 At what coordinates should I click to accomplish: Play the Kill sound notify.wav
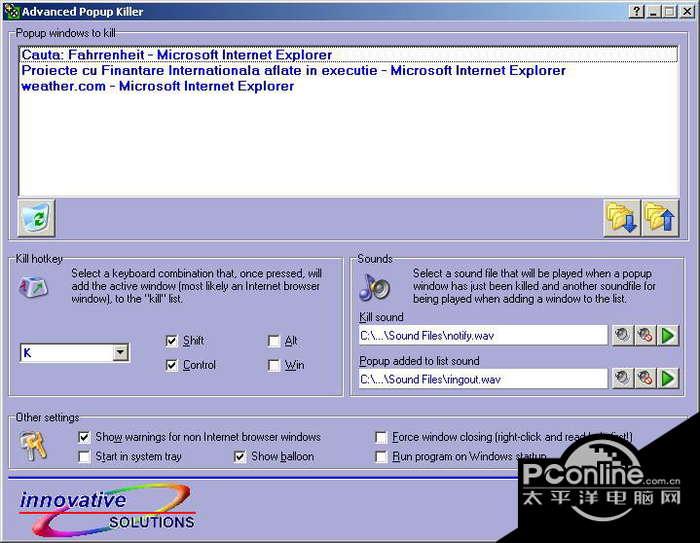[668, 335]
